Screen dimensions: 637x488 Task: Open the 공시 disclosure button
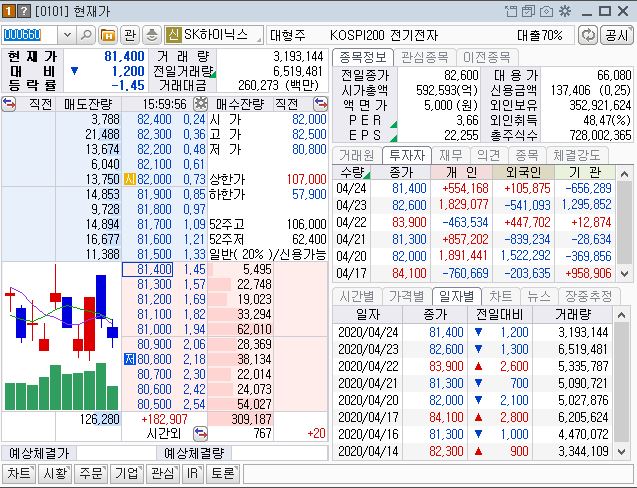616,35
